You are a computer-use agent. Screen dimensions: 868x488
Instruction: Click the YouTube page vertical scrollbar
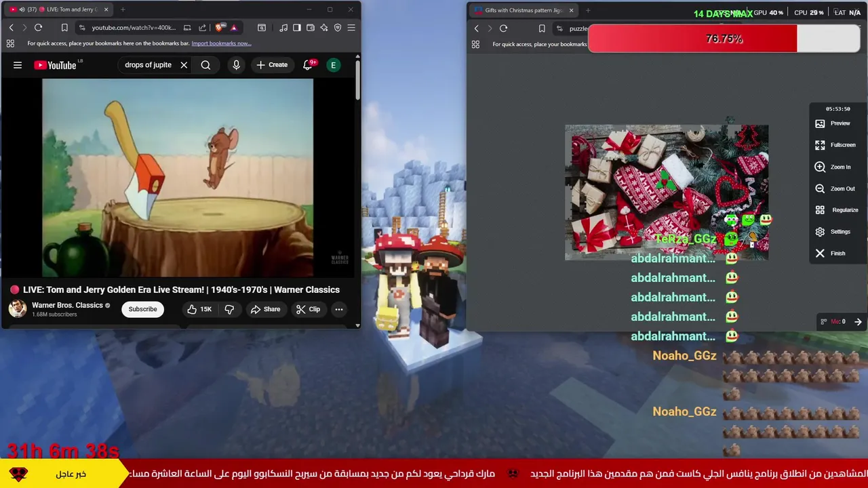coord(358,81)
